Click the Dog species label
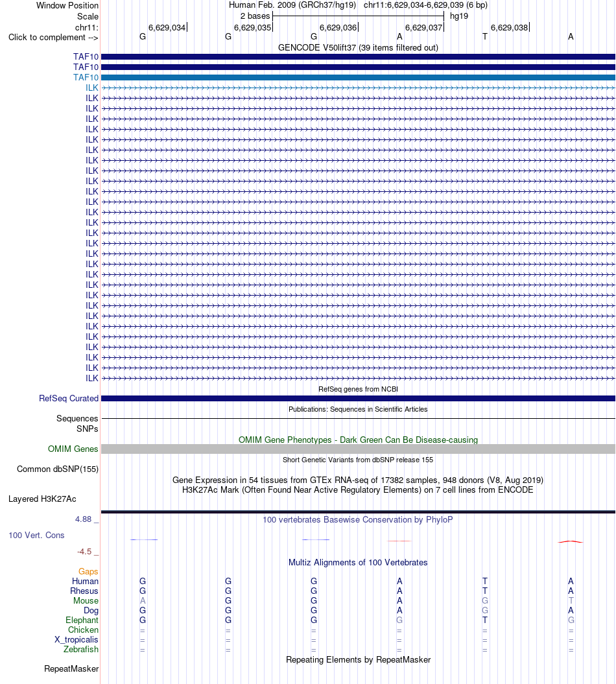Image resolution: width=616 pixels, height=684 pixels. click(91, 610)
